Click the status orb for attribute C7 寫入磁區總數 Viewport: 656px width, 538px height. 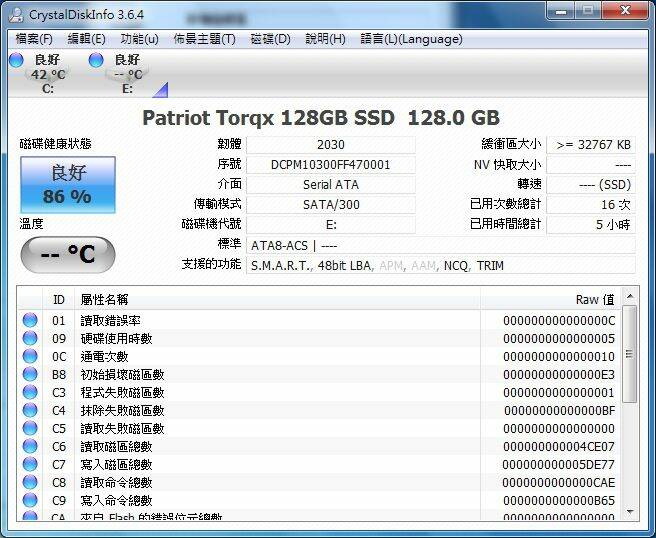[30, 464]
